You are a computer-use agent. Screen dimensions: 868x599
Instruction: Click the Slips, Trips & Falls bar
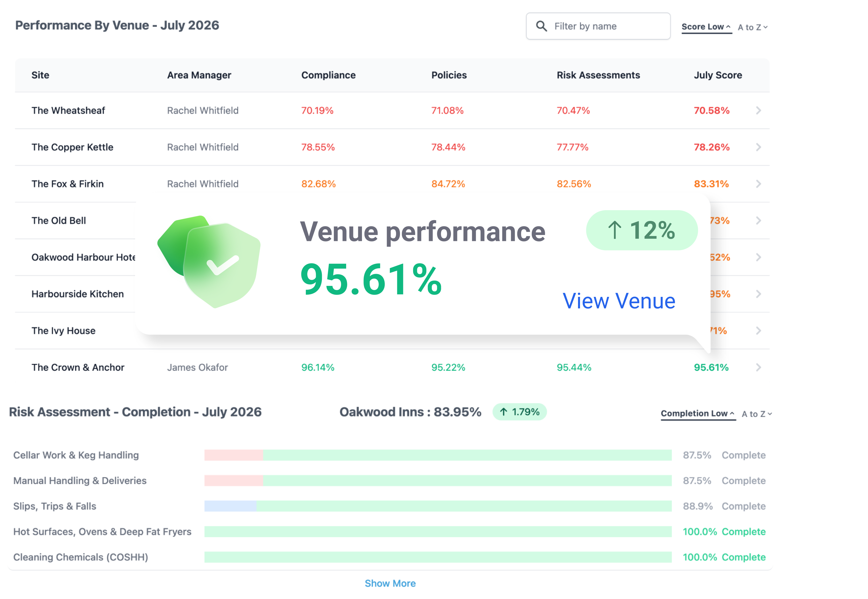(x=438, y=506)
